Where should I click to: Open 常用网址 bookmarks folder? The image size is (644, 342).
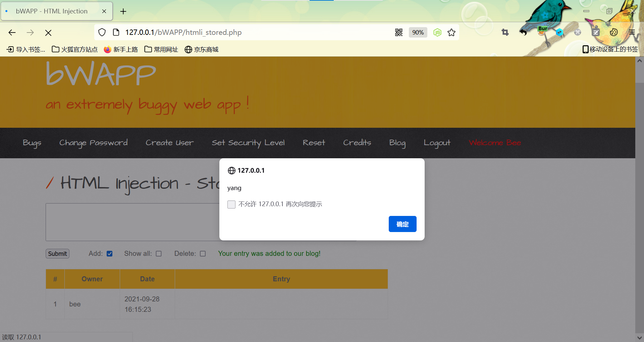(161, 49)
